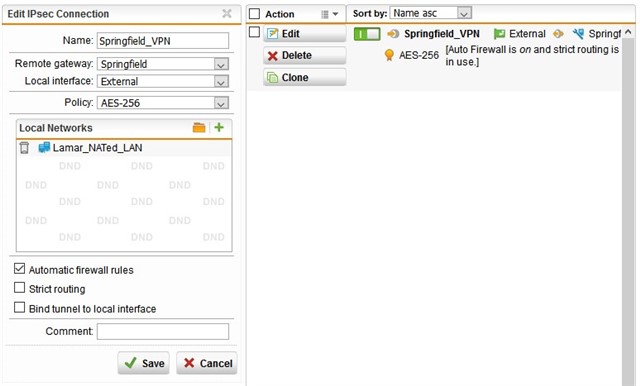The image size is (640, 386).
Task: Add a local network with the plus icon
Action: pyautogui.click(x=219, y=127)
